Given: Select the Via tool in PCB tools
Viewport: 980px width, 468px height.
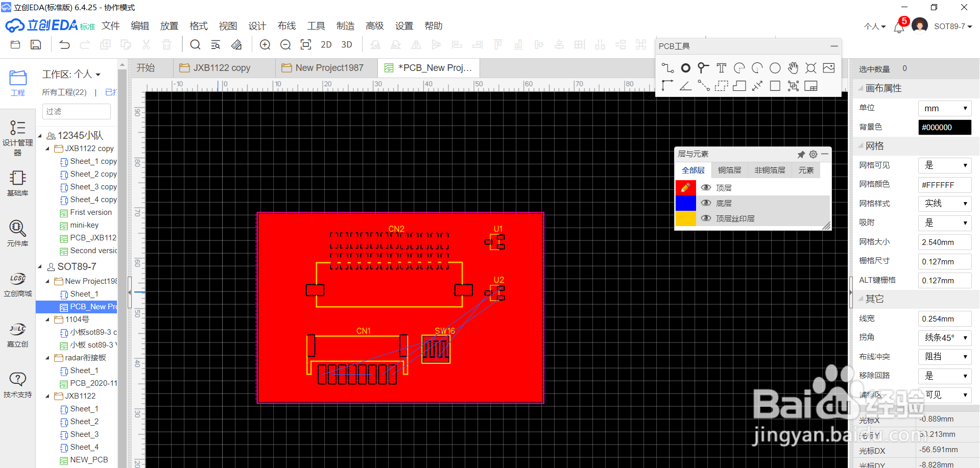Looking at the screenshot, I should click(x=703, y=68).
